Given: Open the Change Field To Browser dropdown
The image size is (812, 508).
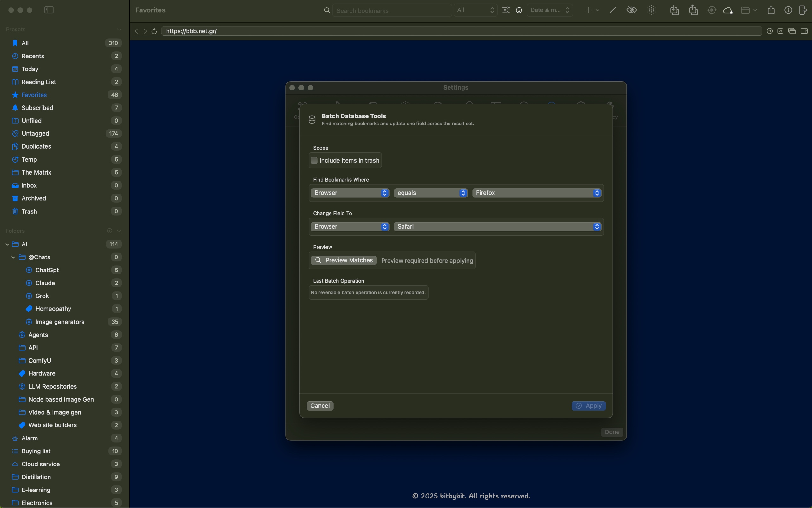Looking at the screenshot, I should tap(350, 226).
